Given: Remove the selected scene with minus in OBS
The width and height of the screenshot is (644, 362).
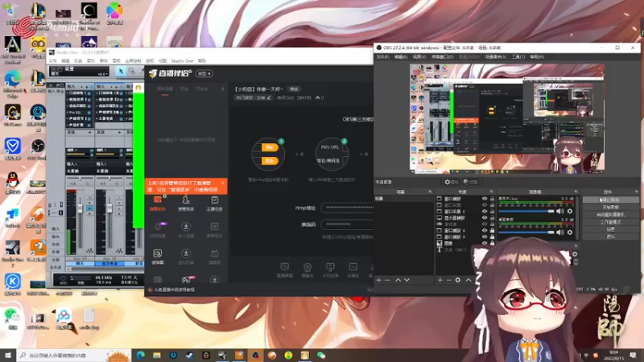Looking at the screenshot, I should pyautogui.click(x=387, y=280).
